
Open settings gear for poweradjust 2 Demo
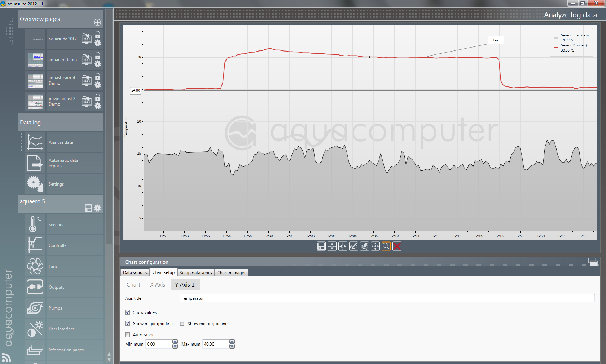pos(98,106)
